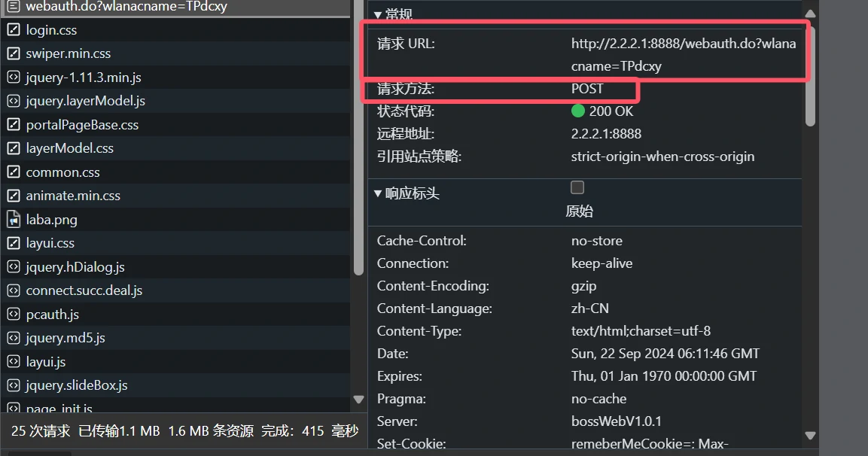The image size is (868, 456).
Task: Collapse the 响应标头 section
Action: (377, 193)
